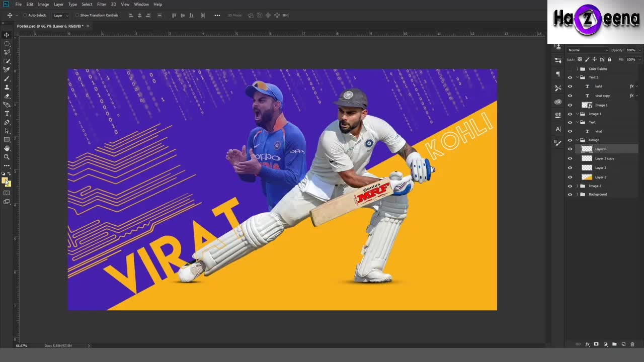Toggle Quick Mask mode icon
Image resolution: width=644 pixels, height=362 pixels.
(7, 193)
